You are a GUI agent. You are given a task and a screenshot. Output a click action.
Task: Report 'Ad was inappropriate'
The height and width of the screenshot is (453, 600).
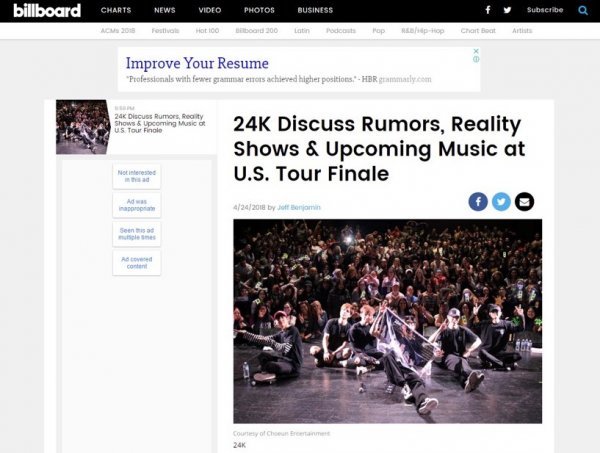pos(137,205)
